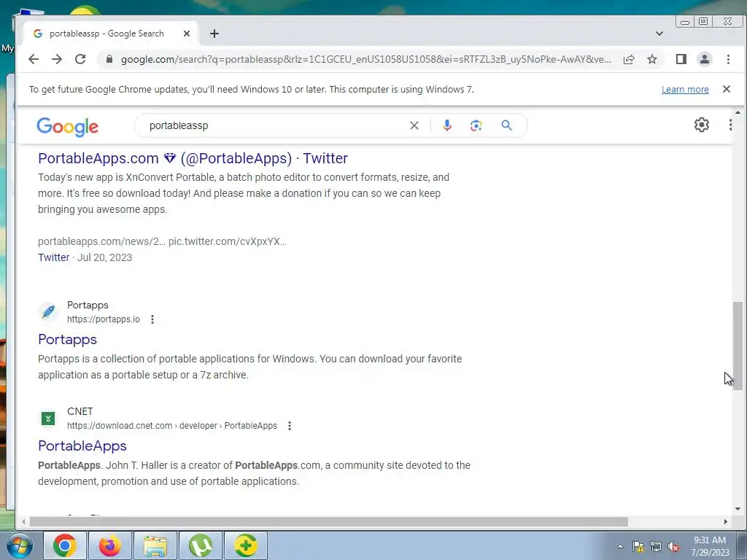Search by image with the Lens icon
The height and width of the screenshot is (560, 747).
pyautogui.click(x=476, y=125)
